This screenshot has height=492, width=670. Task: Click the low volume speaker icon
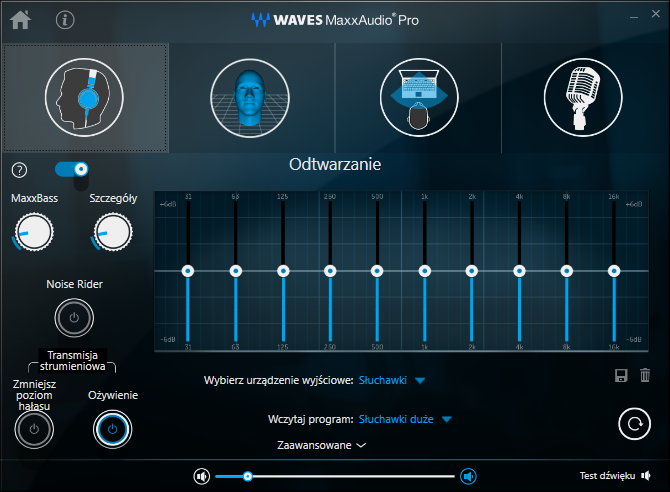click(x=201, y=476)
